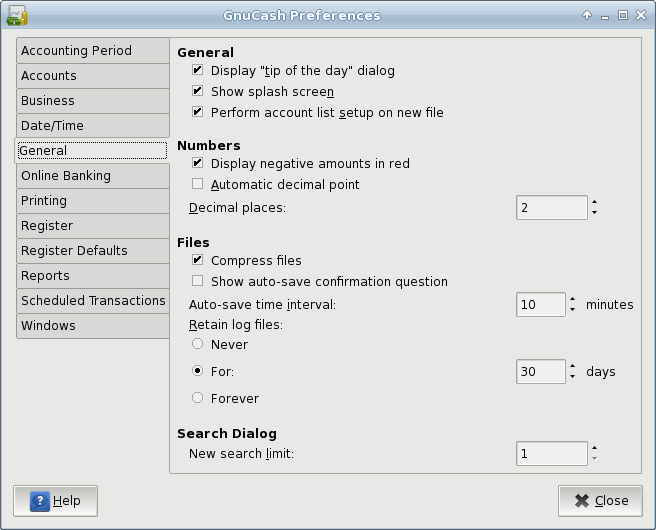Click the Close button at bottom right
Screen dimensions: 656x530
pyautogui.click(x=600, y=501)
